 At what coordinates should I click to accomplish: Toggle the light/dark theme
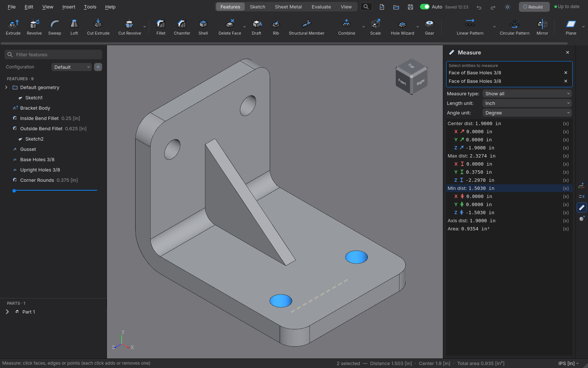508,7
